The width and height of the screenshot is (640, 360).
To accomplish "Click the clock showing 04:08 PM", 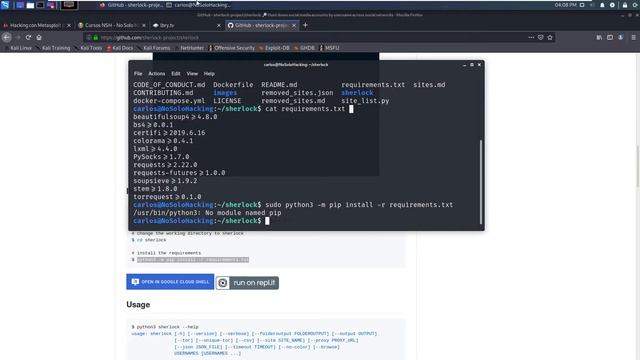I will coord(565,5).
